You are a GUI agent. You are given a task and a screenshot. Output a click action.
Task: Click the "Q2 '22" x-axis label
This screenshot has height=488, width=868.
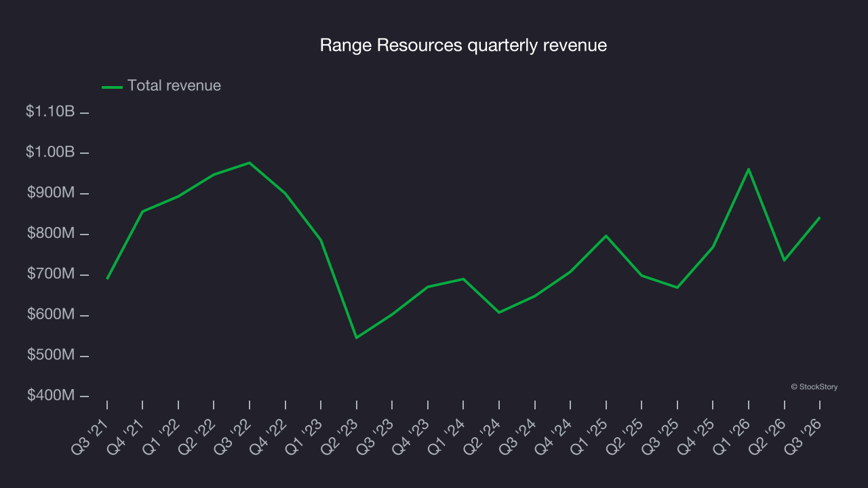click(x=197, y=437)
